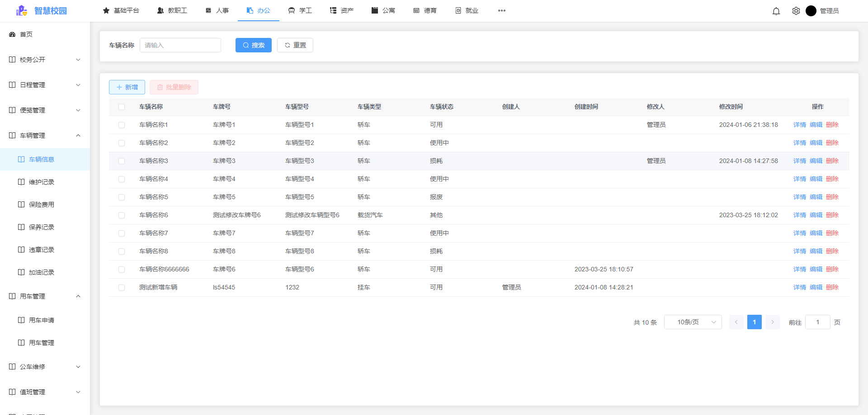
Task: Open the 10条/页 page size dropdown
Action: point(693,322)
